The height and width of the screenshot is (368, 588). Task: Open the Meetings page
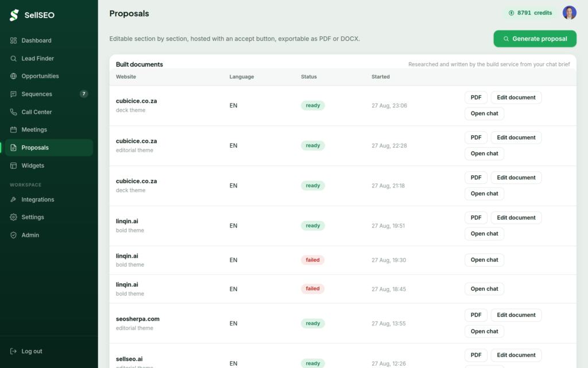[49, 130]
